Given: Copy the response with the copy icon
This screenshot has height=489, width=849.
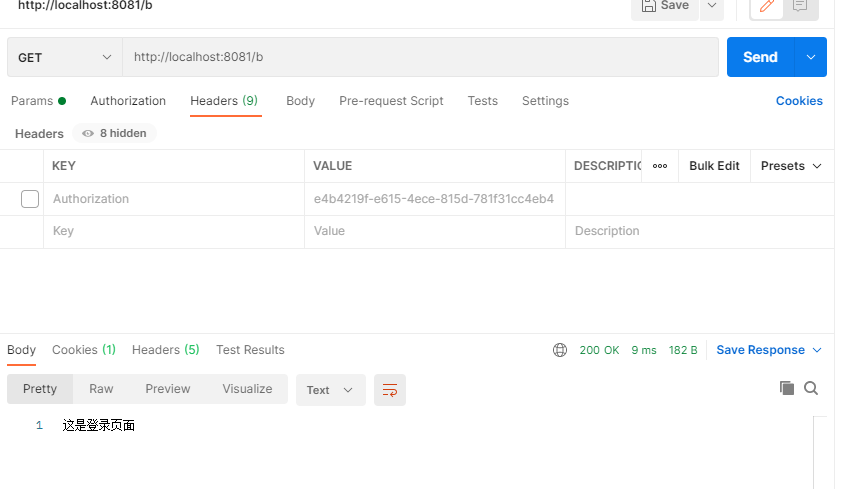Looking at the screenshot, I should (787, 388).
